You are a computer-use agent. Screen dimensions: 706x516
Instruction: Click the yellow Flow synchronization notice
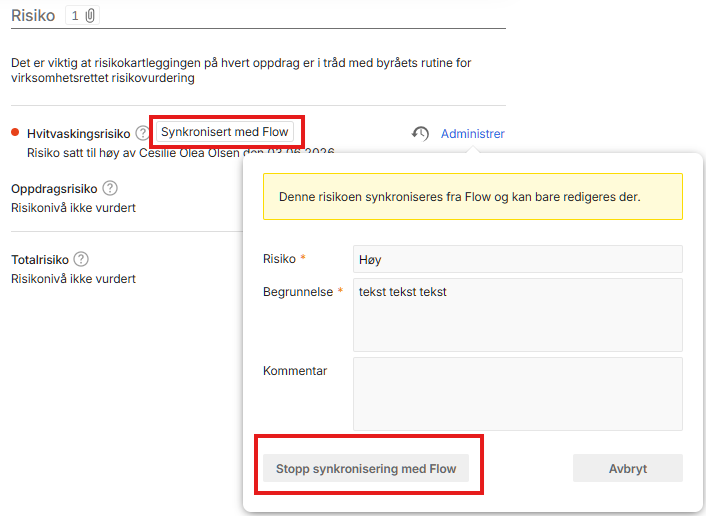coord(473,197)
